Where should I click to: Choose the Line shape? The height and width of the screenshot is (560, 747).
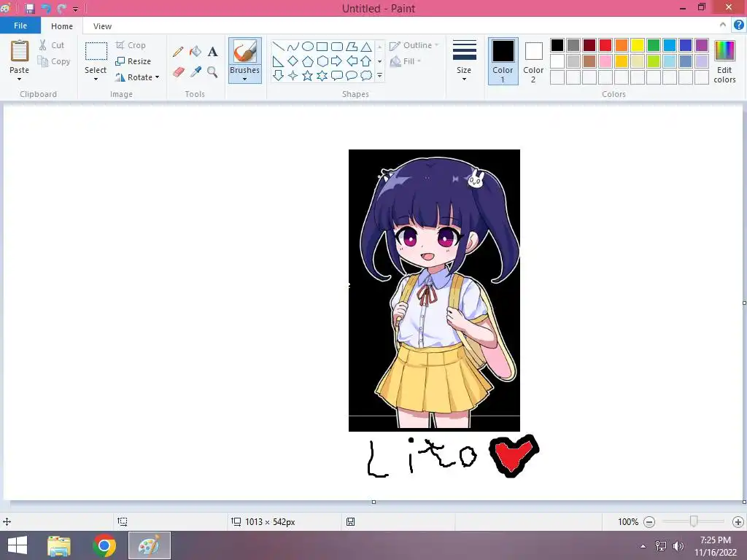tap(278, 47)
